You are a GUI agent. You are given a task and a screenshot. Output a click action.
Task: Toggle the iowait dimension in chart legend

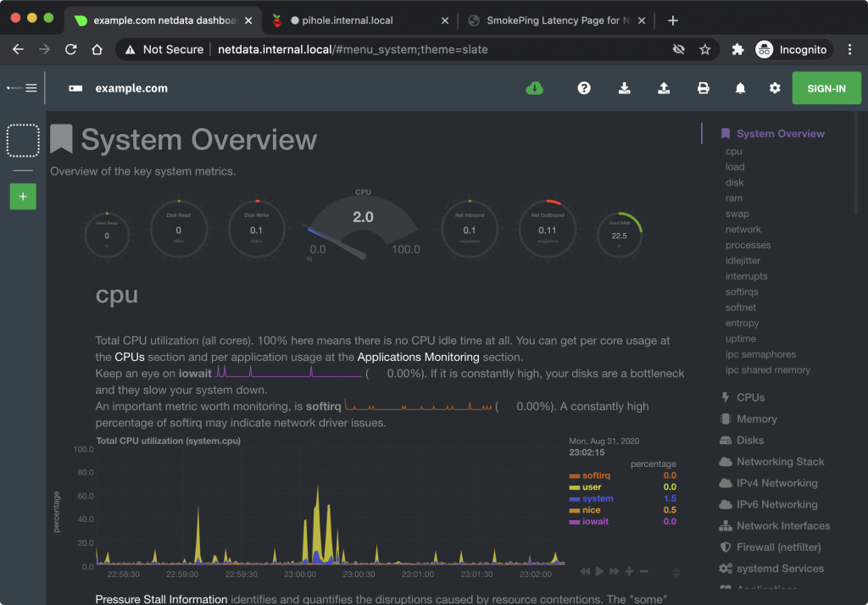coord(595,521)
